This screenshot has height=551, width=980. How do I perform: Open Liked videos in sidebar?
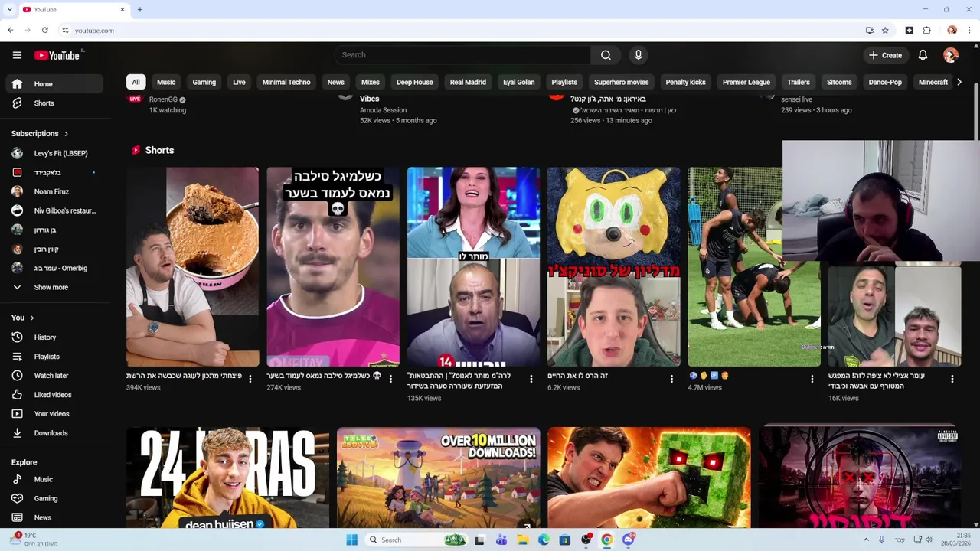coord(53,395)
